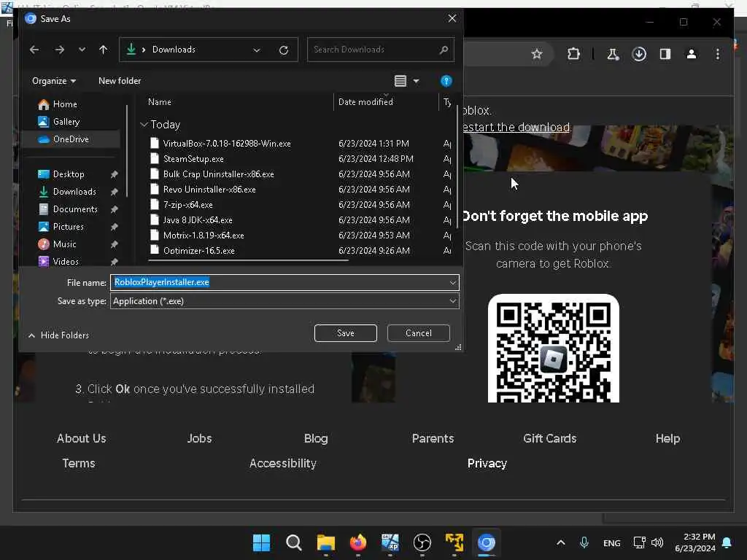Open Windows Start menu
This screenshot has width=747, height=560.
[261, 542]
